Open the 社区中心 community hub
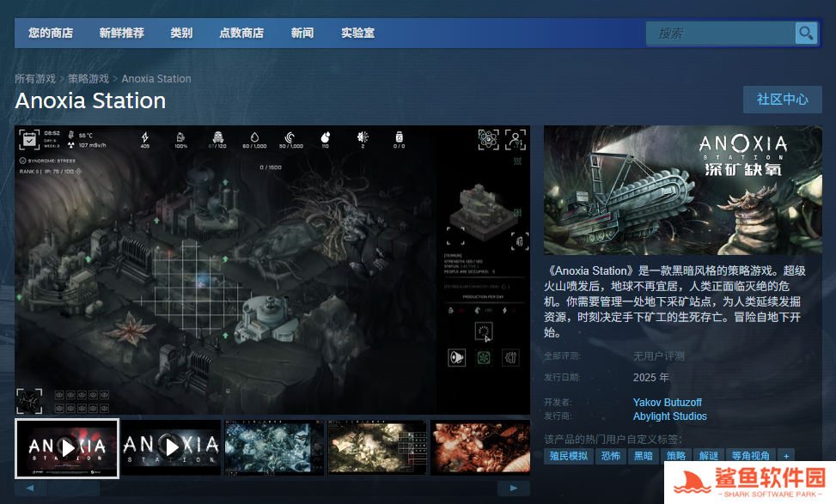The width and height of the screenshot is (836, 504). click(x=782, y=100)
